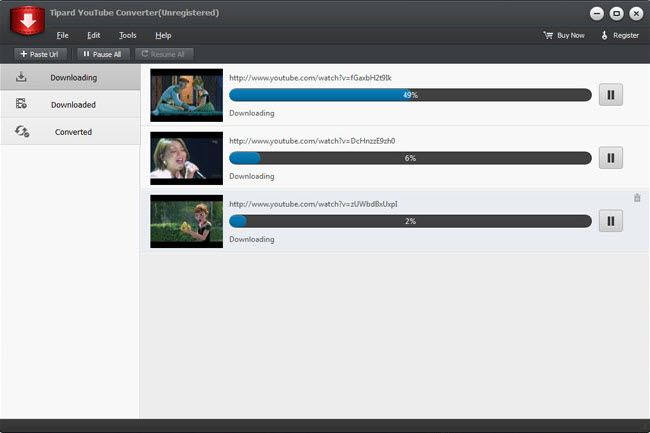Click the URL ending in DcHnzzE9zh0

pos(312,141)
